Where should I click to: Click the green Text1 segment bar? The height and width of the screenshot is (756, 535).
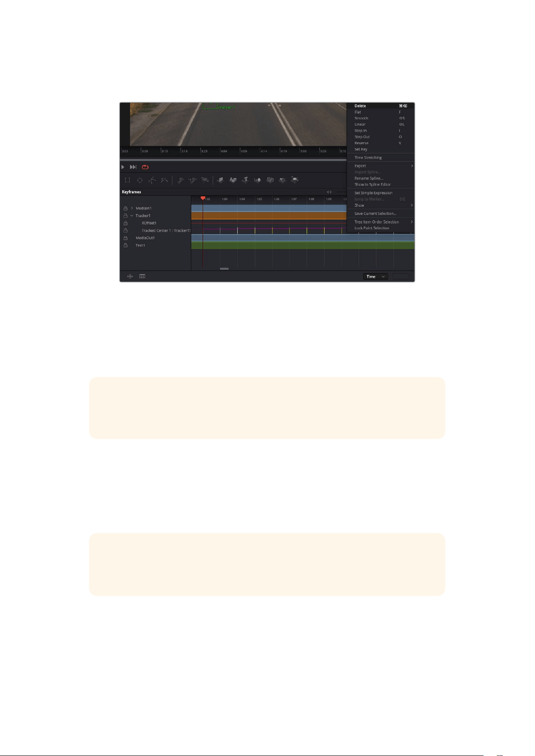click(303, 245)
